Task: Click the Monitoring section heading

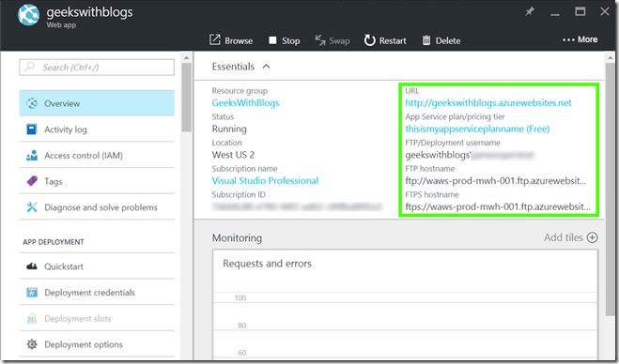Action: click(237, 237)
